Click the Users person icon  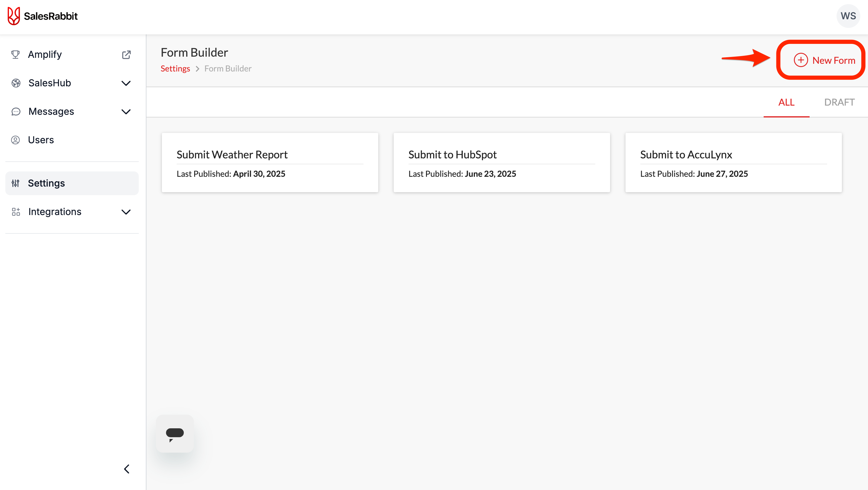pos(15,140)
